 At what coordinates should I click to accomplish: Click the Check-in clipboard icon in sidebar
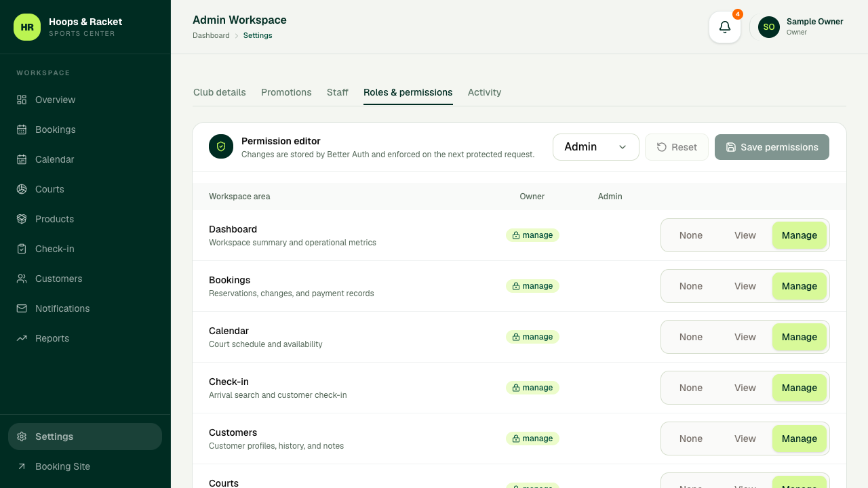(22, 249)
